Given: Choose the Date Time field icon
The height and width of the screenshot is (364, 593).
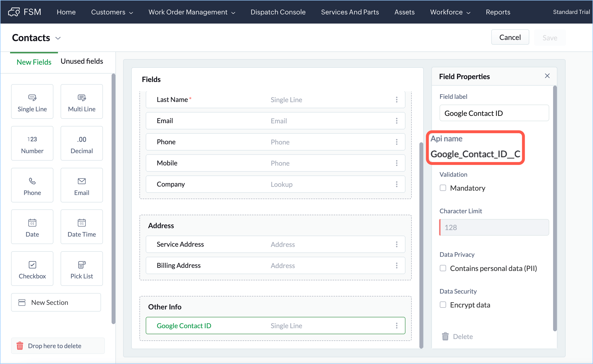Looking at the screenshot, I should point(82,223).
